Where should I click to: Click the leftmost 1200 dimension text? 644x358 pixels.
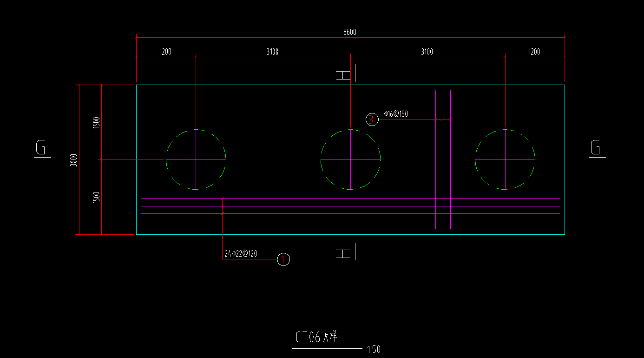pos(165,52)
